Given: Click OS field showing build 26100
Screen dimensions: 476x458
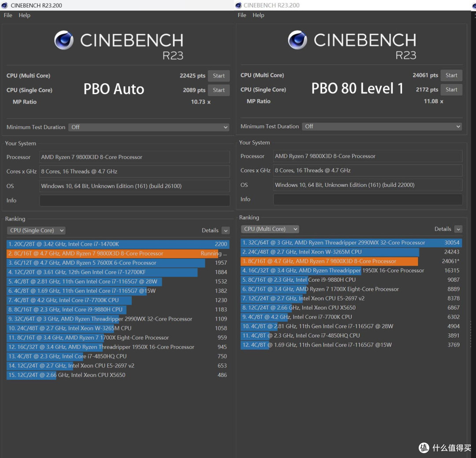Looking at the screenshot, I should coord(134,186).
